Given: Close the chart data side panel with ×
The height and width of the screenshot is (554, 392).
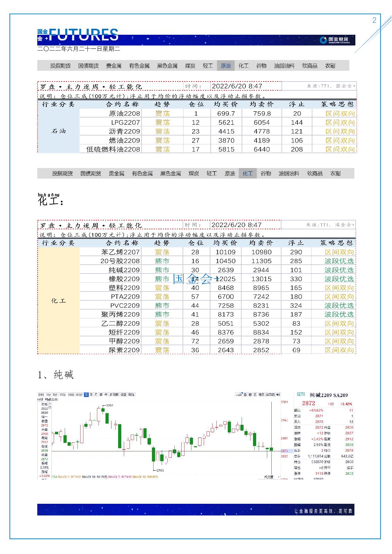Looking at the screenshot, I should coord(50,404).
